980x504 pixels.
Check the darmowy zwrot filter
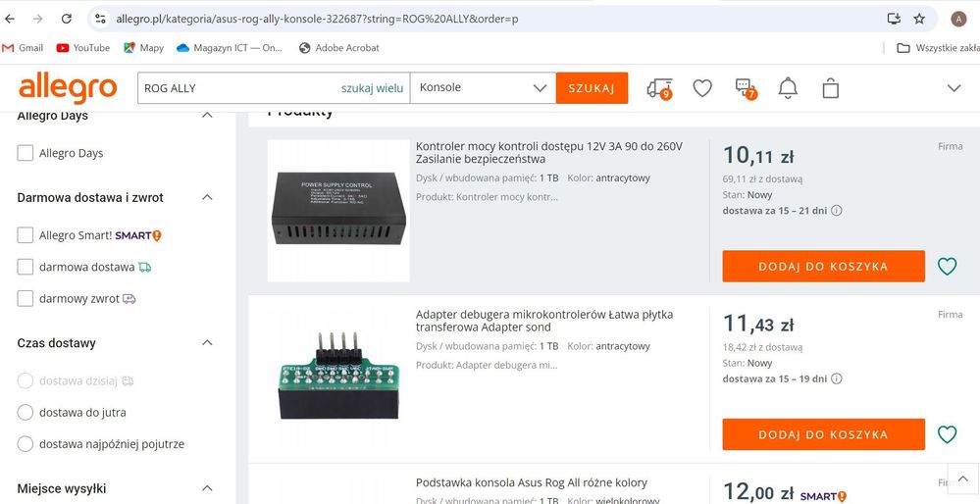tap(25, 299)
